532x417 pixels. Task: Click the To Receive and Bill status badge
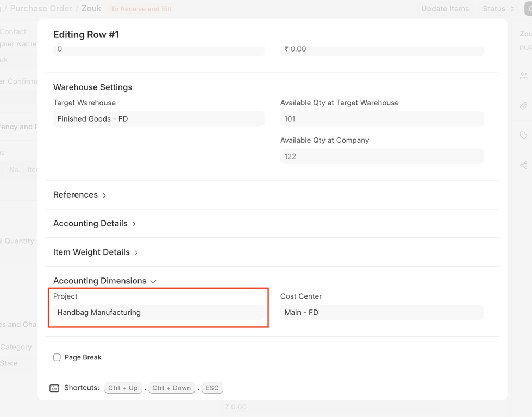point(141,9)
